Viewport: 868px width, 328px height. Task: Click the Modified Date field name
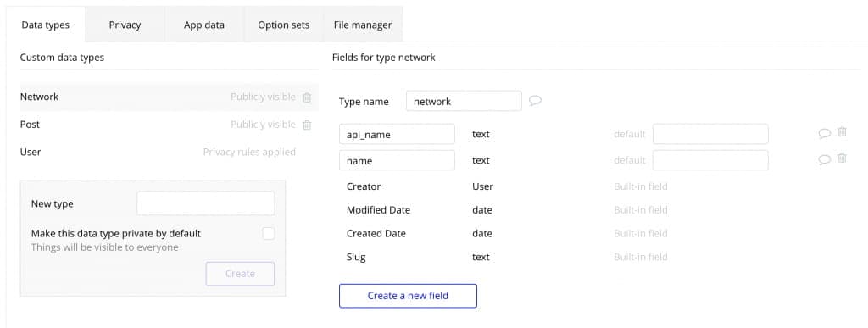[x=378, y=210]
